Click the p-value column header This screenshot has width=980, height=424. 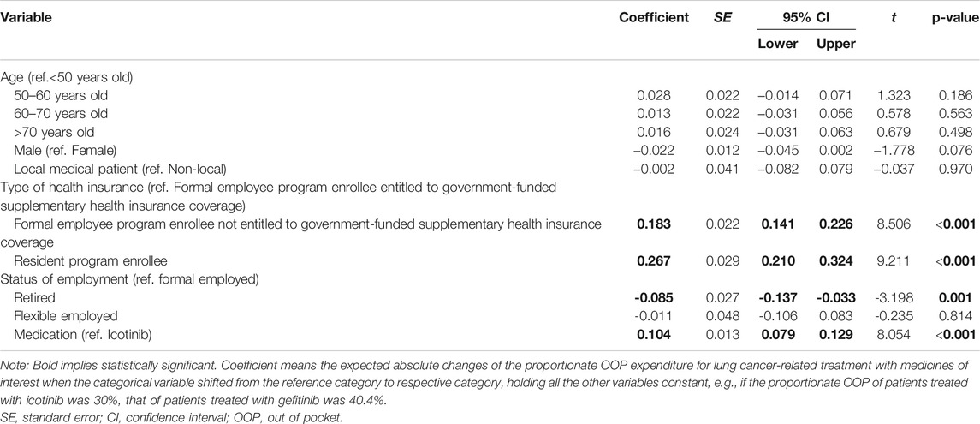tap(953, 18)
